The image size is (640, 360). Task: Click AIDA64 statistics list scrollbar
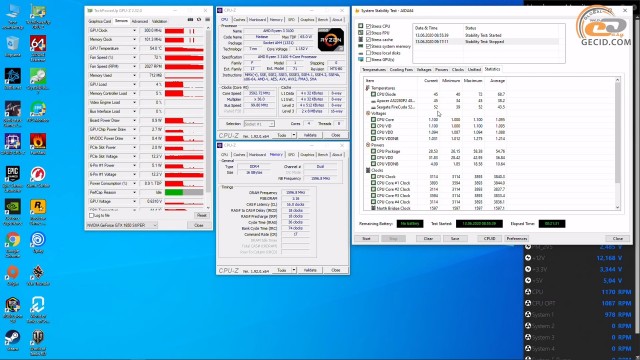tap(617, 143)
